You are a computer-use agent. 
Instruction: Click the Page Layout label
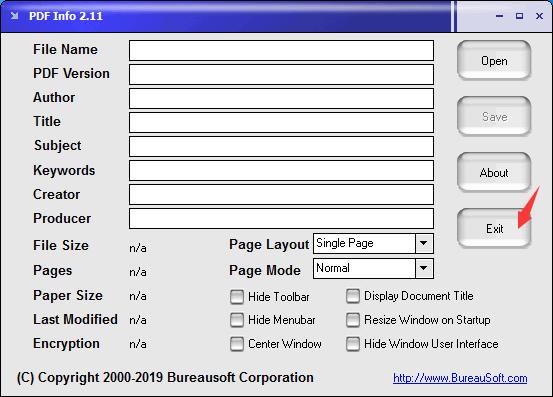coord(269,245)
